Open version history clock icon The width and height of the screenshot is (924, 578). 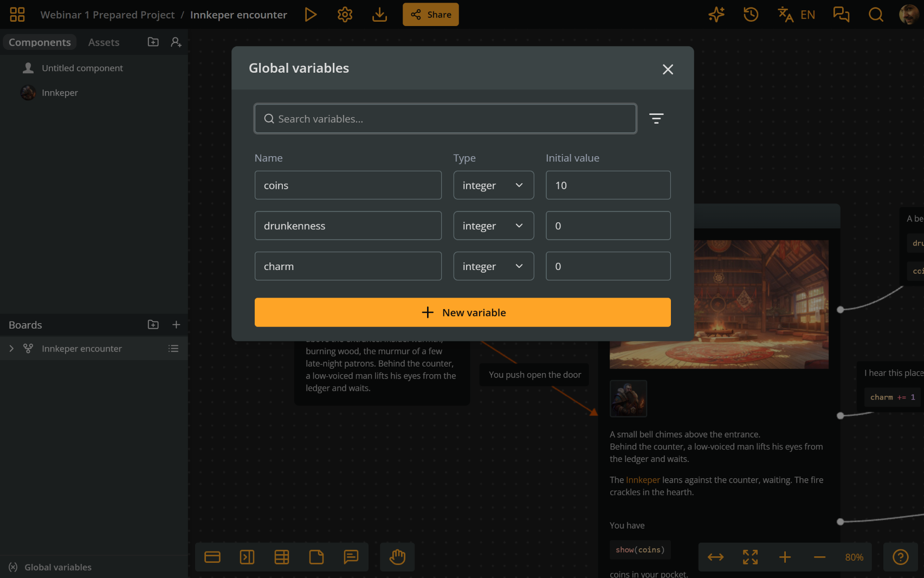coord(751,15)
